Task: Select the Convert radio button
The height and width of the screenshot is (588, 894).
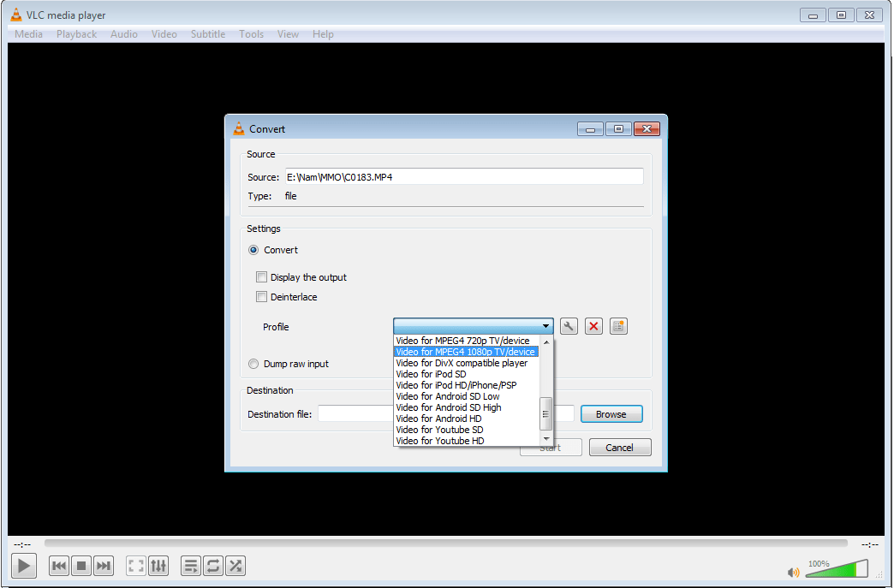Action: pyautogui.click(x=253, y=250)
